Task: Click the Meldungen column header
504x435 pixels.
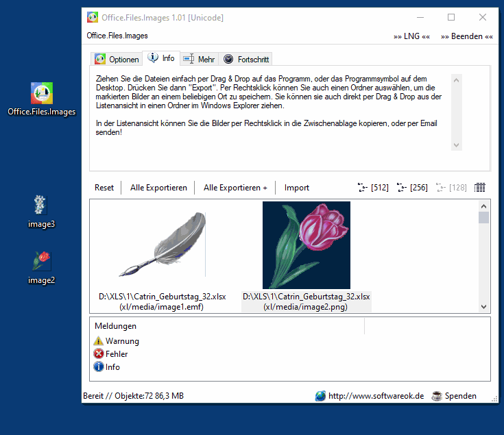Action: click(x=228, y=326)
